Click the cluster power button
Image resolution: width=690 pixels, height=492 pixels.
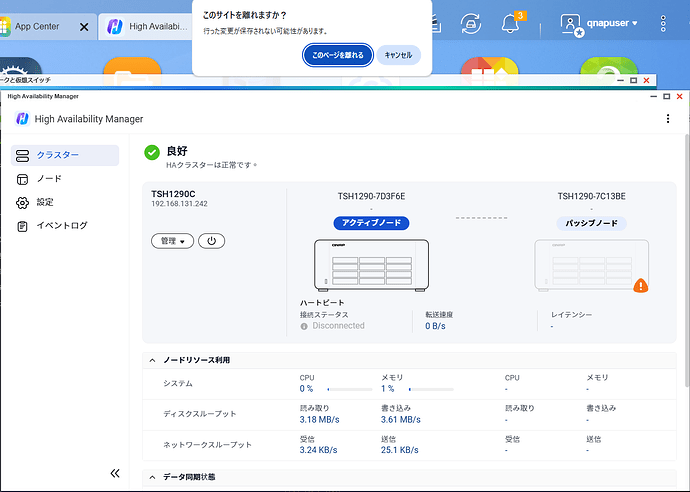(x=211, y=241)
